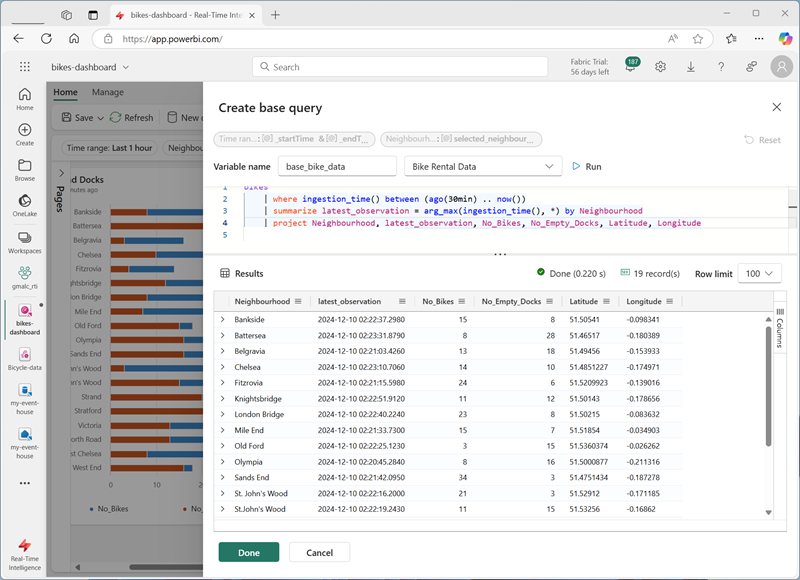
Task: Open Bike Rental Data source dropdown
Action: coord(483,166)
